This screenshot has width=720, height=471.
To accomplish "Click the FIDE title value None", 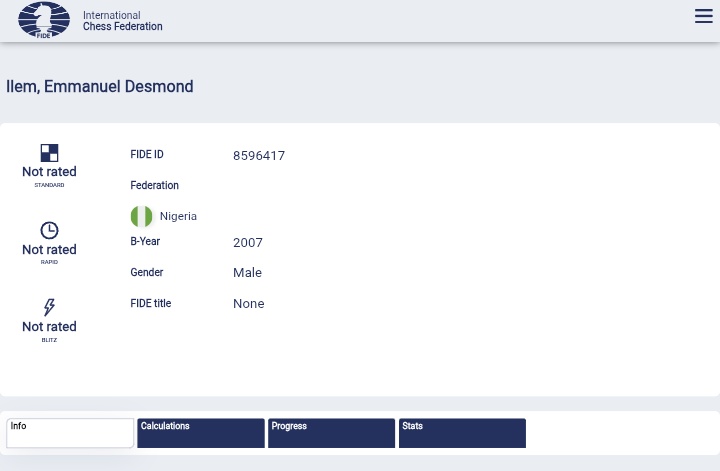I will pos(249,303).
